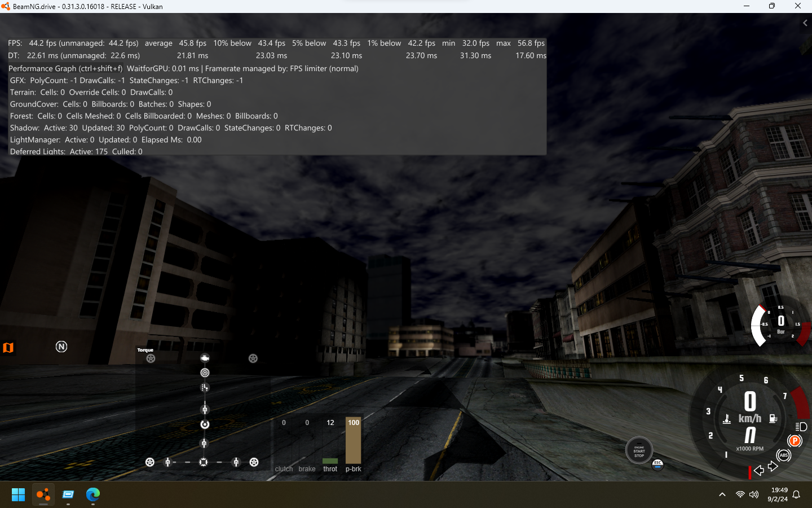Click the front-right wheel icon in Torque diagram

(253, 358)
